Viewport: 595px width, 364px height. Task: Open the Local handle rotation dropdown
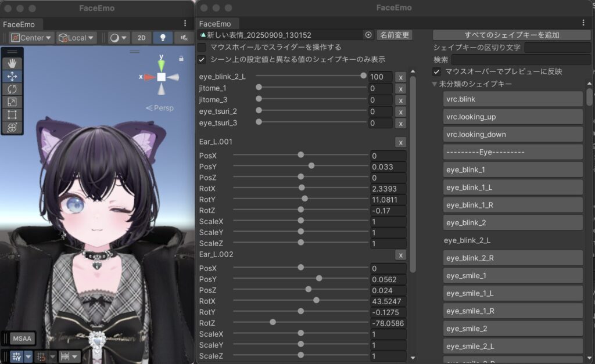tap(76, 38)
